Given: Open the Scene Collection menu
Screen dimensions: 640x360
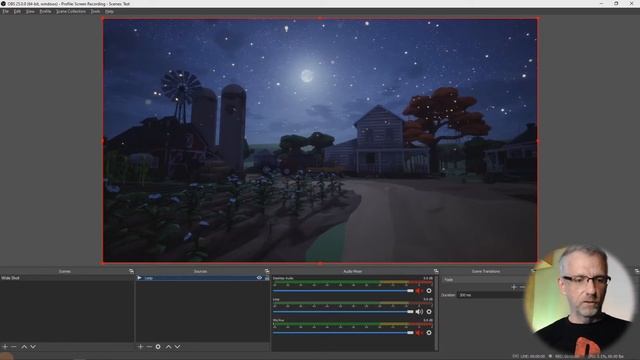Looking at the screenshot, I should [x=71, y=11].
